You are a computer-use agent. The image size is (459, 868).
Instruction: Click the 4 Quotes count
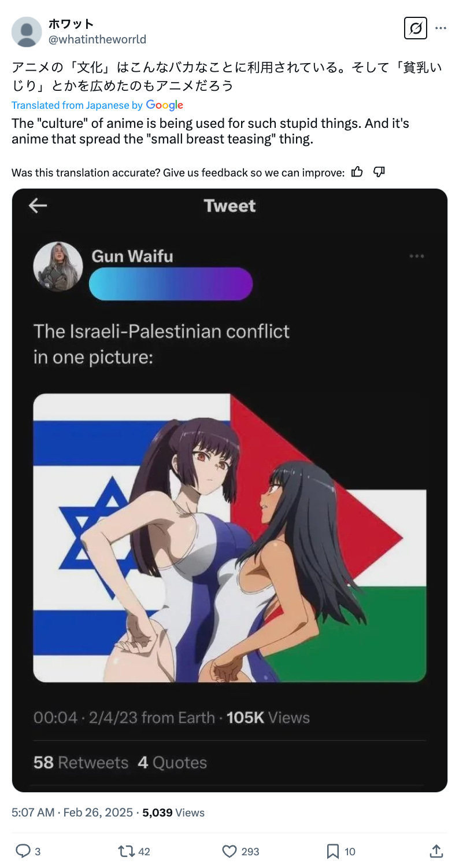(x=172, y=763)
